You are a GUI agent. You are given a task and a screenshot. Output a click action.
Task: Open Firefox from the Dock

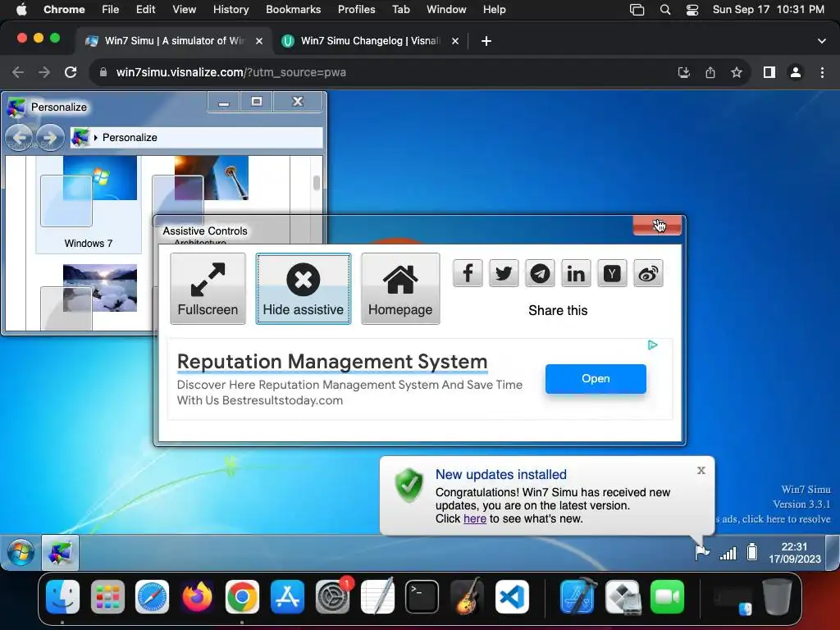click(x=197, y=597)
